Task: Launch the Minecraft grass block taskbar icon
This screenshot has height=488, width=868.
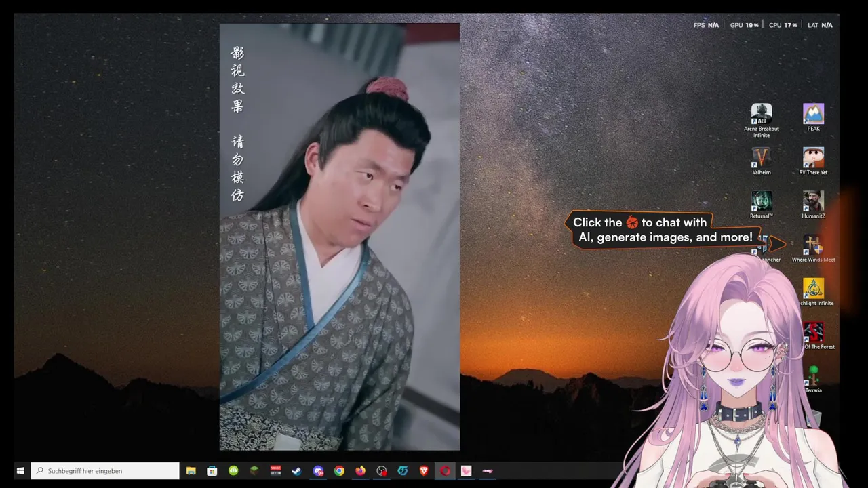Action: tap(254, 471)
